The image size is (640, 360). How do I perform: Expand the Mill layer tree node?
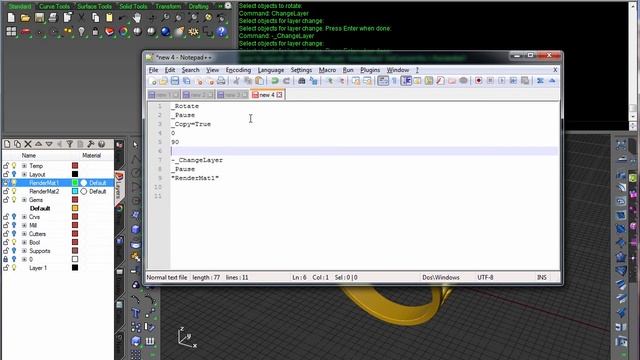coord(24,225)
